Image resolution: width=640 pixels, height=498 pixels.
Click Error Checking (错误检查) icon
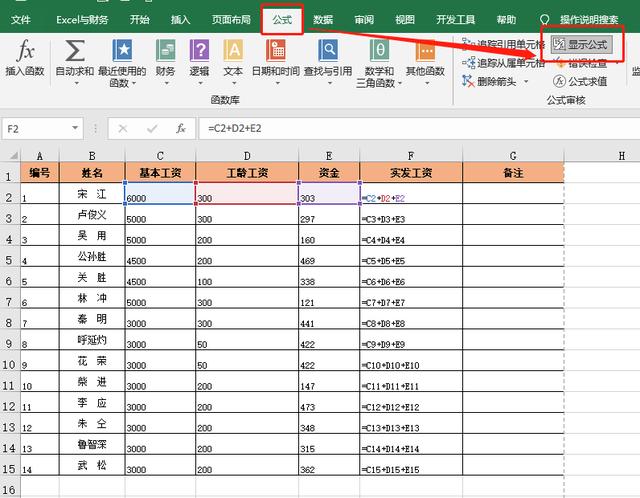point(560,63)
